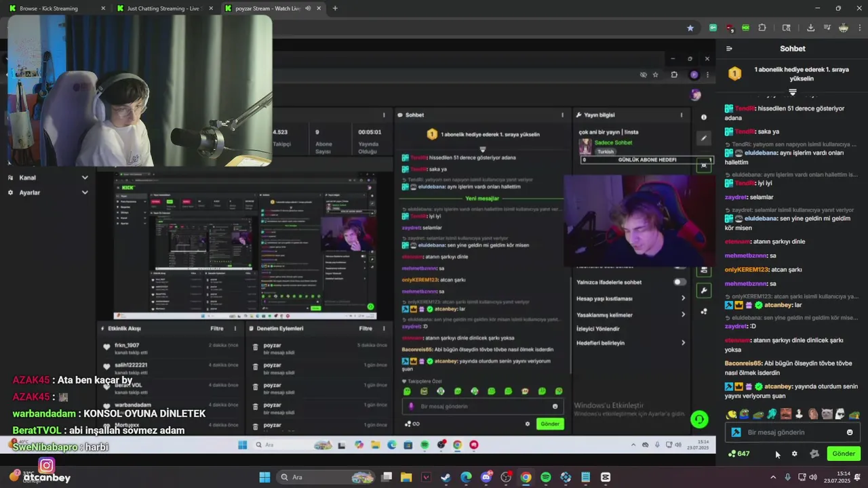Open new browser tab with plus

coord(335,8)
